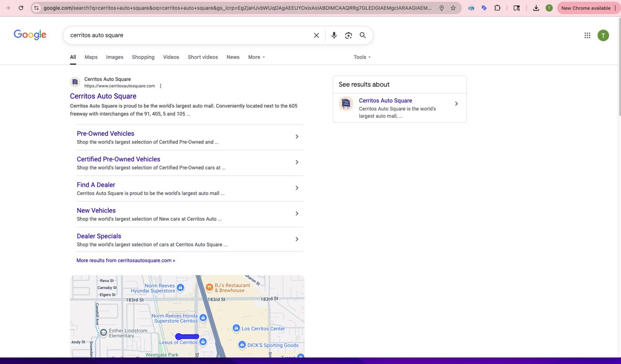Go forward with the browser arrow
Screen dimensions: 621x364
(8, 8)
